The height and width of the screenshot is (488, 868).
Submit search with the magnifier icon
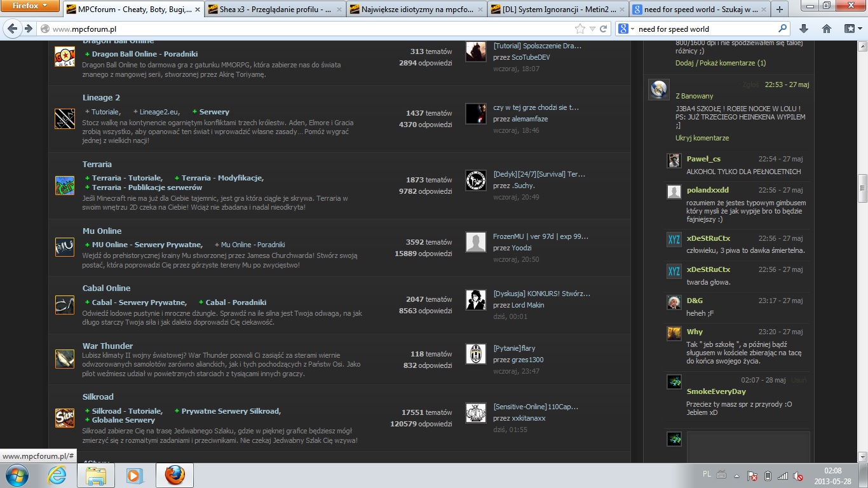click(783, 29)
